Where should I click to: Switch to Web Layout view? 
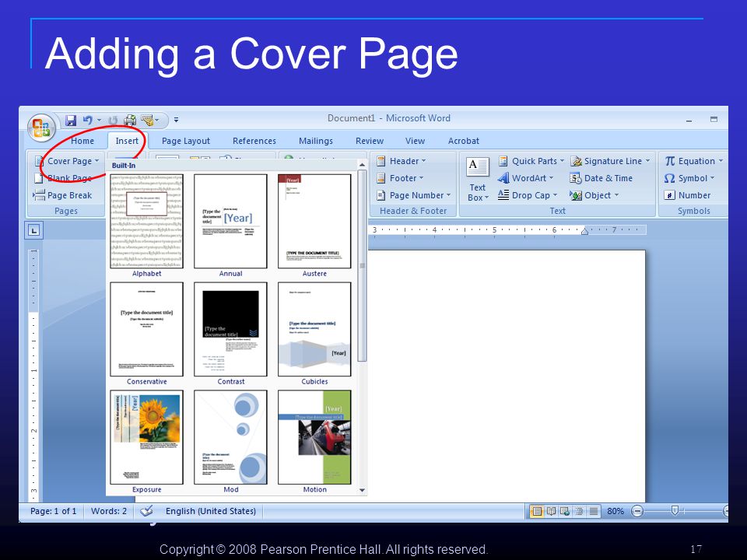565,511
